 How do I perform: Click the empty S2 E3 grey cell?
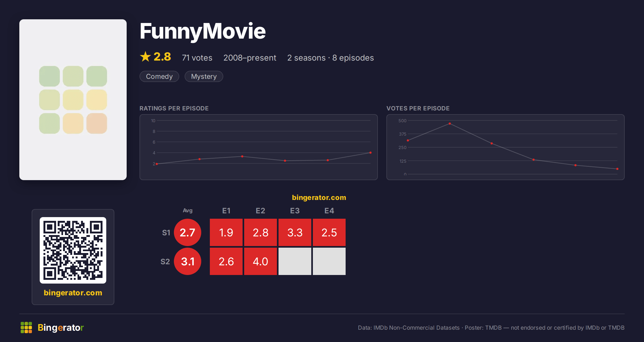[295, 261]
